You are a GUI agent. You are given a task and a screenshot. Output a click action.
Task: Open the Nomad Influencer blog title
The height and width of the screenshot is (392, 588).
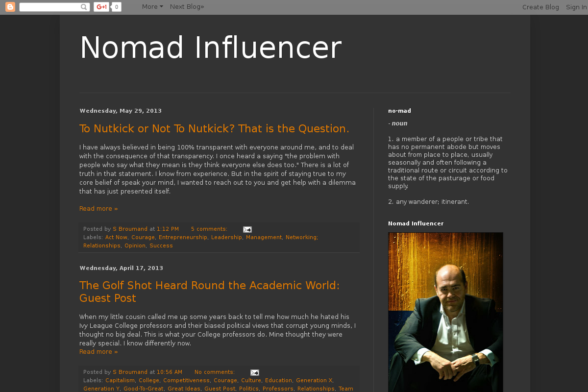click(210, 48)
